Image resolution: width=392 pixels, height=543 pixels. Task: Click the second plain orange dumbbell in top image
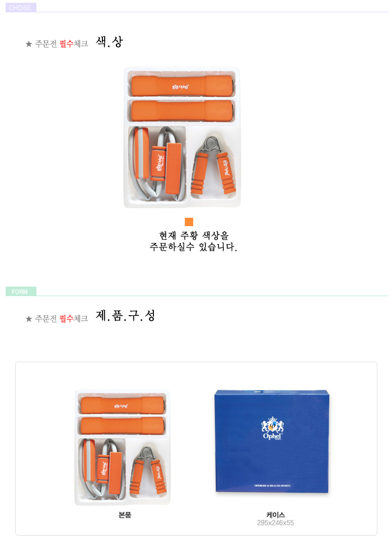[x=182, y=111]
